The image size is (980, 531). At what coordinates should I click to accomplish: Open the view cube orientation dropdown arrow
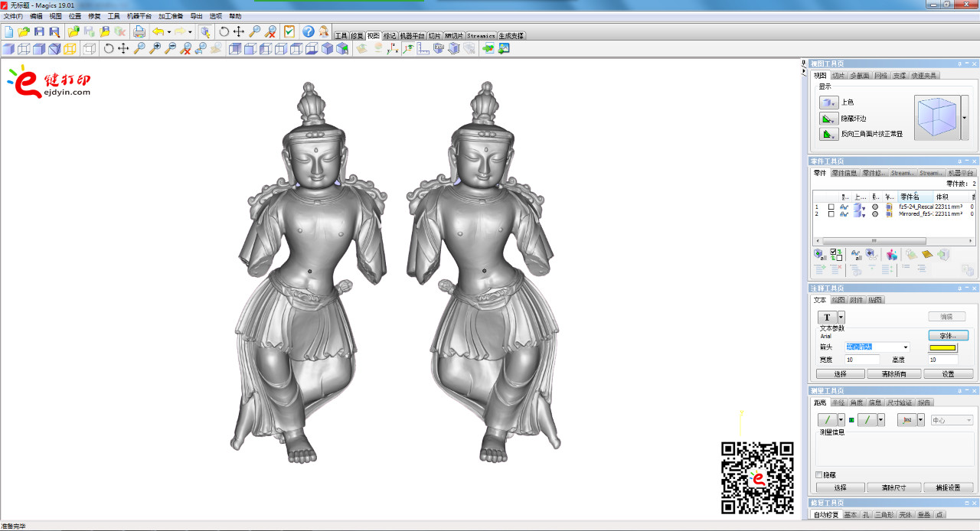coord(964,118)
